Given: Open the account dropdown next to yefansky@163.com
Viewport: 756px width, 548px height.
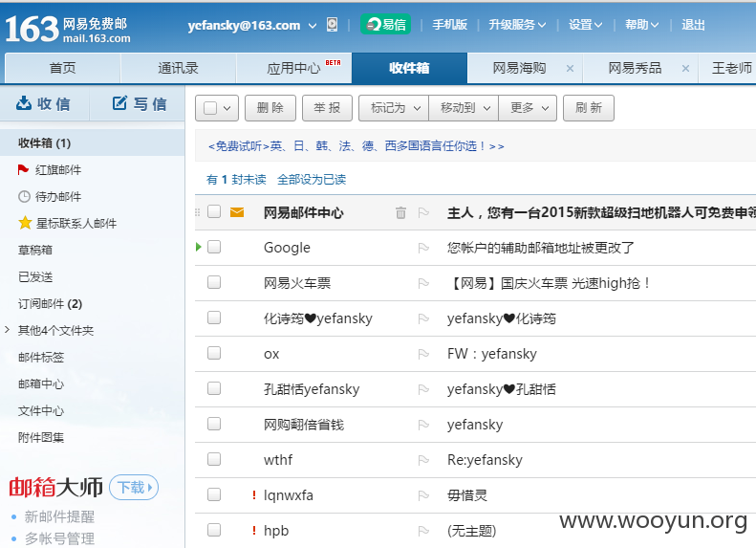Looking at the screenshot, I should [313, 26].
